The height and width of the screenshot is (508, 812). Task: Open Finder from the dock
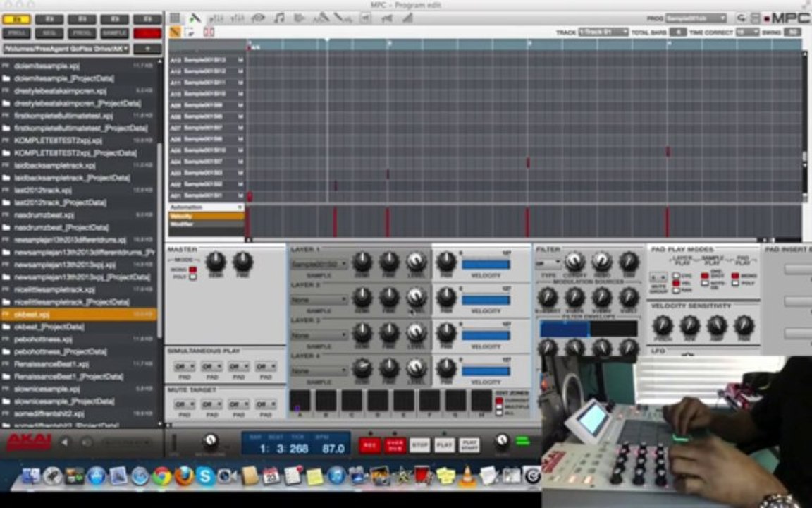coord(30,476)
